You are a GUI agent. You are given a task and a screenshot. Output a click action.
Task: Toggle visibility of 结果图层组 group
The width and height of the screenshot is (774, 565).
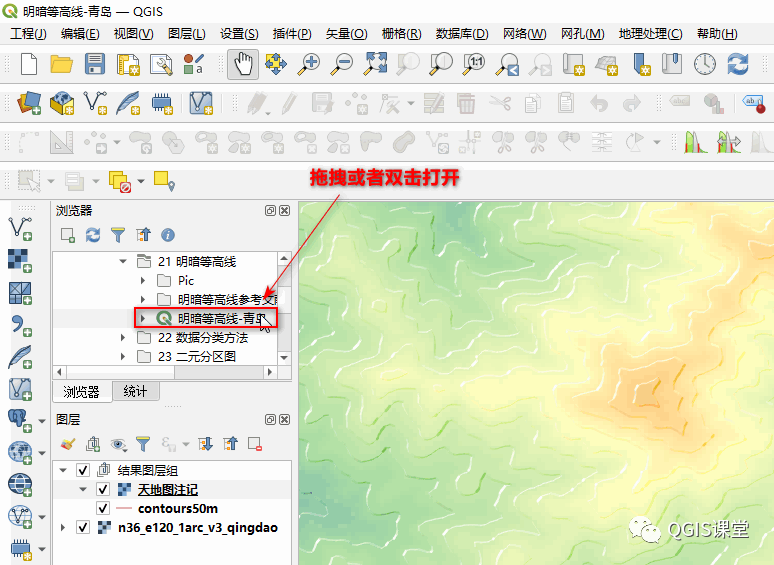pos(83,470)
